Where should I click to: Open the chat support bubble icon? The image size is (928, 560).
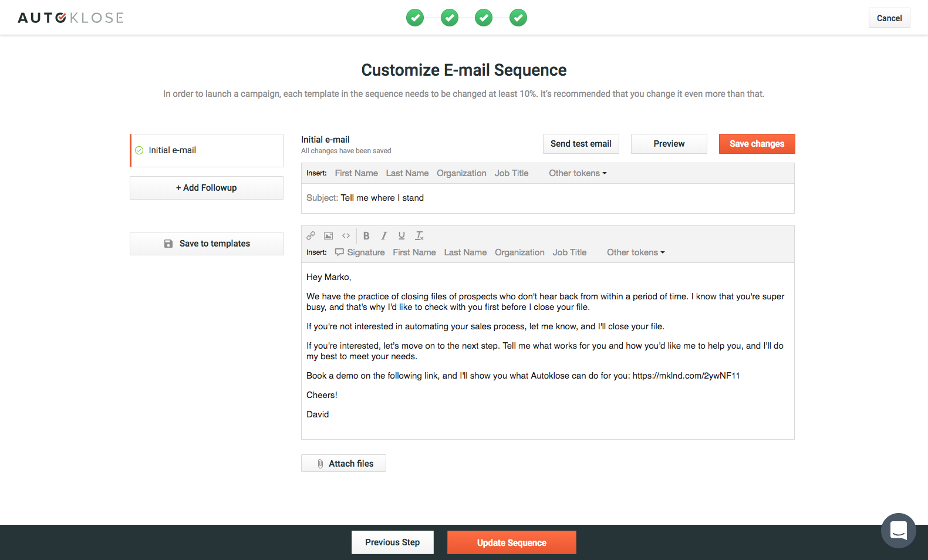(x=899, y=531)
